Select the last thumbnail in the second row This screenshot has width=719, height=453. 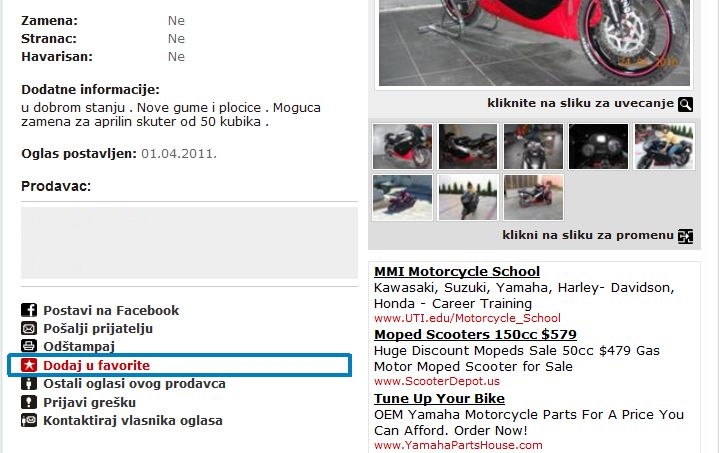(533, 198)
